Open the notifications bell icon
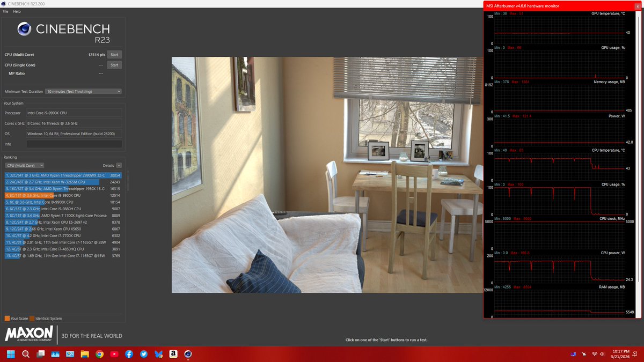644x362 pixels. click(x=635, y=354)
